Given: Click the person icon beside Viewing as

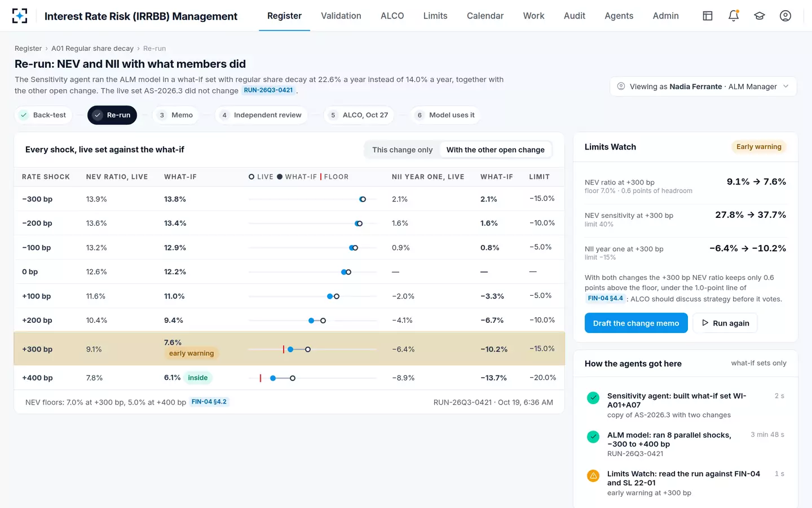Looking at the screenshot, I should tap(621, 86).
